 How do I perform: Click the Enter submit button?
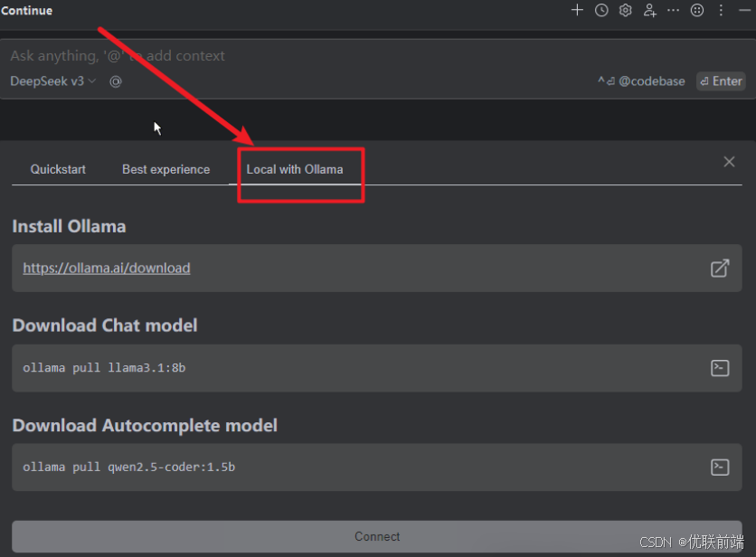[721, 81]
